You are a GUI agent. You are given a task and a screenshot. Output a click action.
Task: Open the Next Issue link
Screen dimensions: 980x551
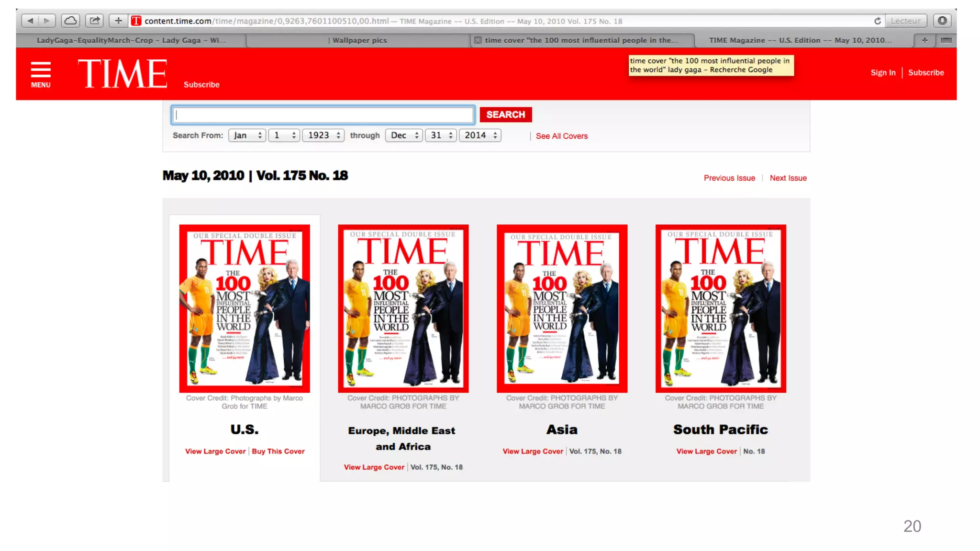tap(788, 178)
